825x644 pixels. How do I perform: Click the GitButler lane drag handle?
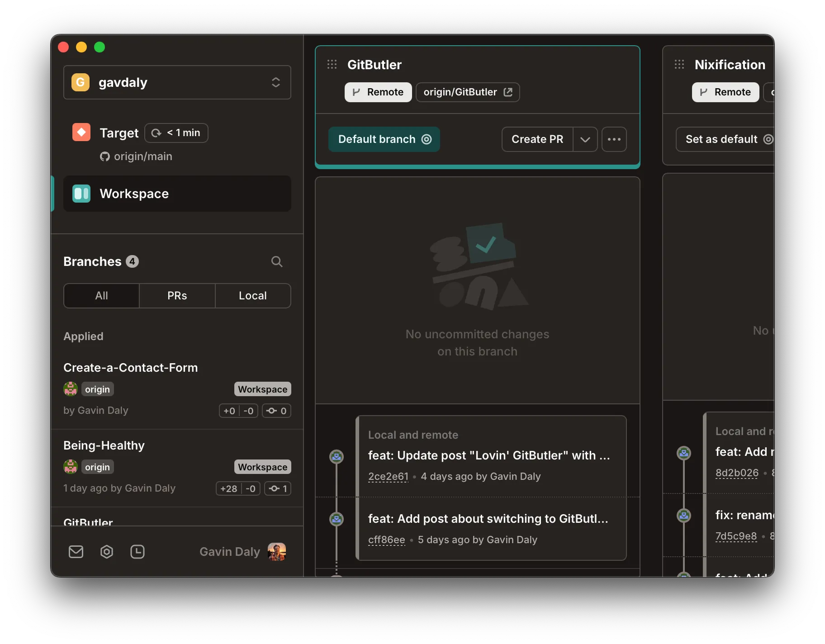332,65
